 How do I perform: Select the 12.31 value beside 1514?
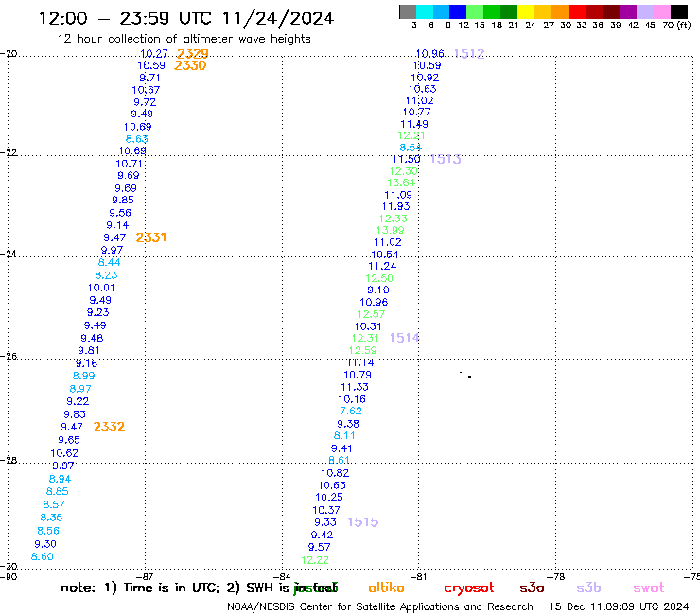point(365,338)
